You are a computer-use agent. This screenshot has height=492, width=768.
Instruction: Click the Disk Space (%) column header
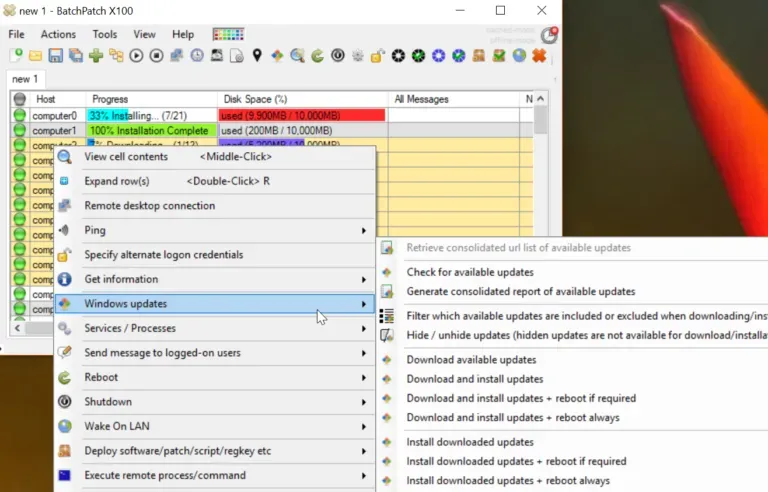(x=303, y=99)
